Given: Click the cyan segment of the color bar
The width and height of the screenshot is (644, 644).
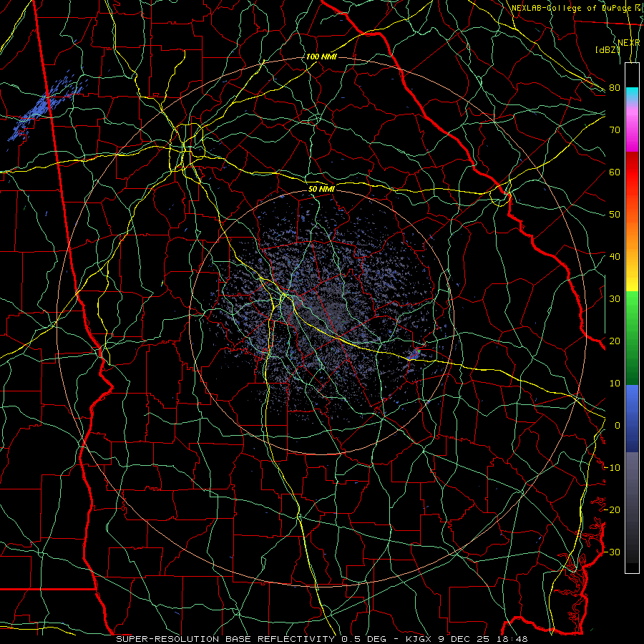Looking at the screenshot, I should click(x=632, y=94).
